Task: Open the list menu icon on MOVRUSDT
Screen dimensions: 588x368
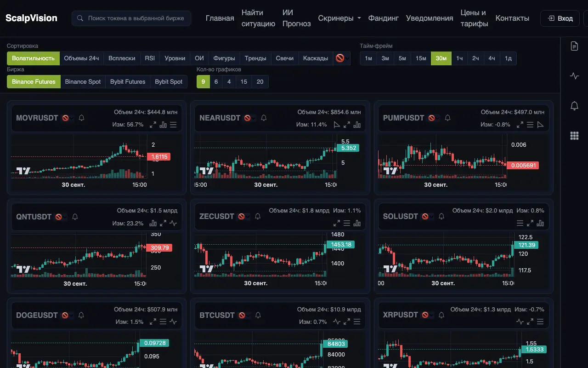Action: [x=173, y=125]
